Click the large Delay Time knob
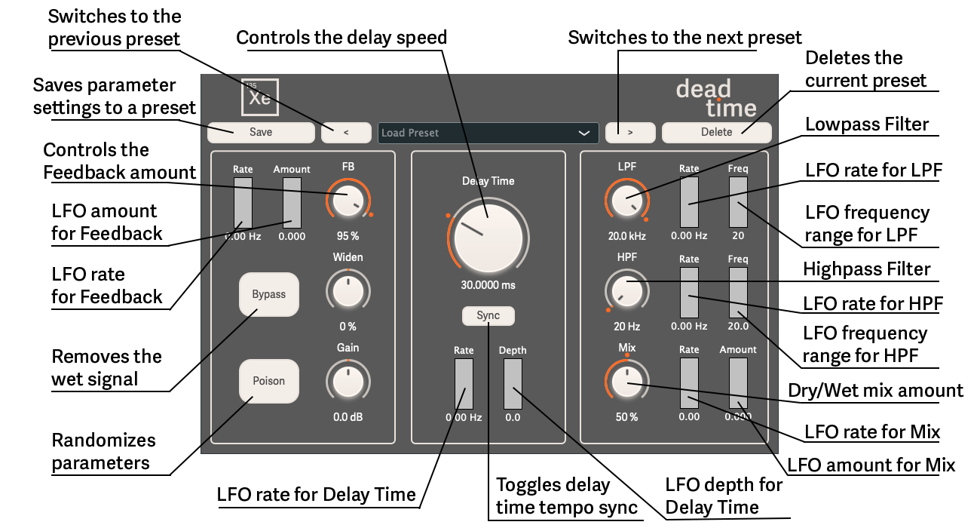 [488, 237]
